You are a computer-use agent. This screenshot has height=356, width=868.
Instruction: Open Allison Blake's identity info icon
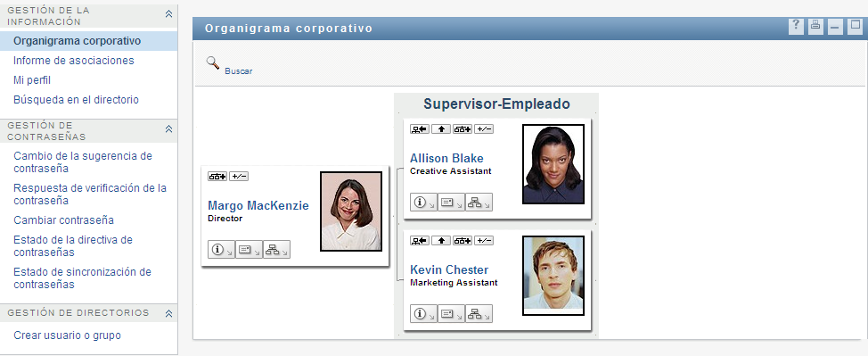[423, 203]
